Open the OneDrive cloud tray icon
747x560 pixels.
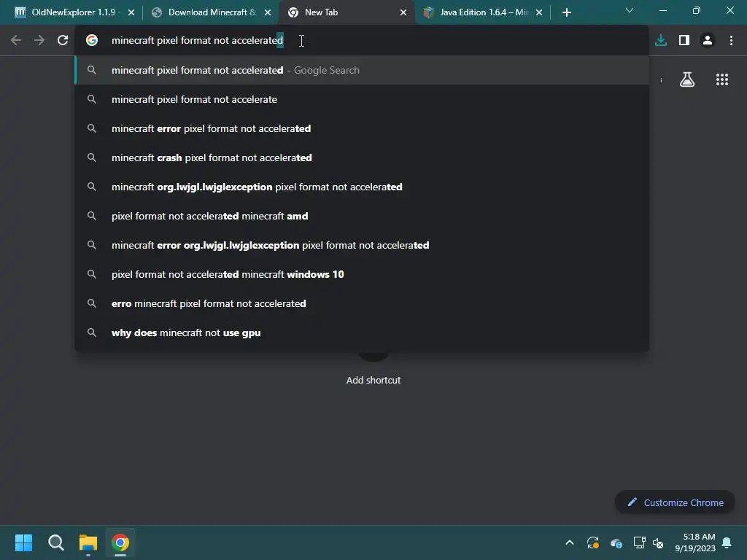[616, 542]
